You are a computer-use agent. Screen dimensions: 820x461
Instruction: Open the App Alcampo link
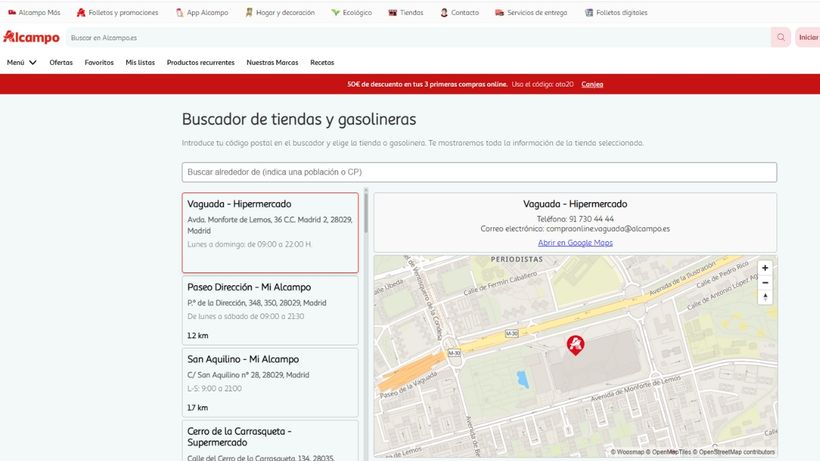[201, 13]
